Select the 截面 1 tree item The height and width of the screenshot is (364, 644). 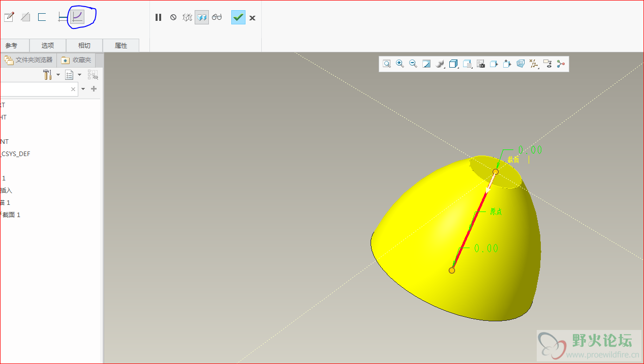pyautogui.click(x=11, y=215)
